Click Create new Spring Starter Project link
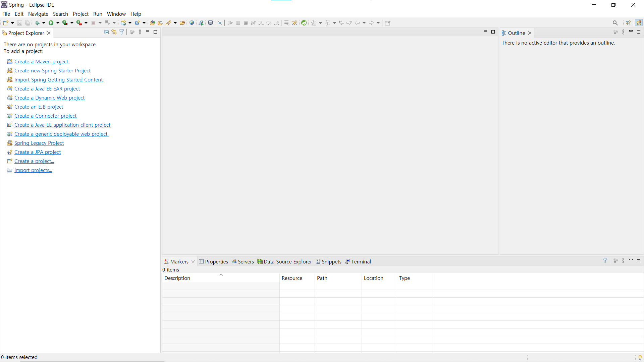The image size is (644, 362). tap(52, 71)
